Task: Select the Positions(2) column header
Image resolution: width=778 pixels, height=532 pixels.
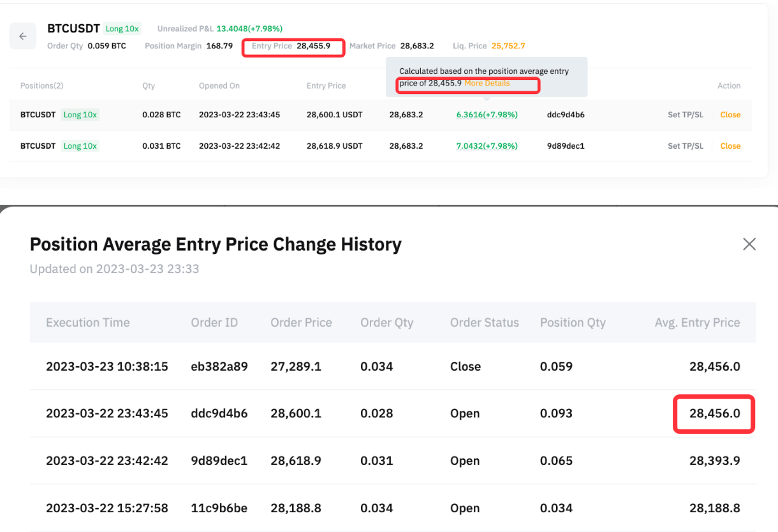Action: [x=41, y=85]
